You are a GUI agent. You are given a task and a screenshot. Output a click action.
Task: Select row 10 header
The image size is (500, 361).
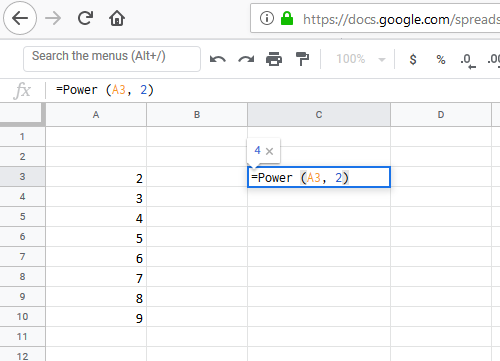coord(22,317)
